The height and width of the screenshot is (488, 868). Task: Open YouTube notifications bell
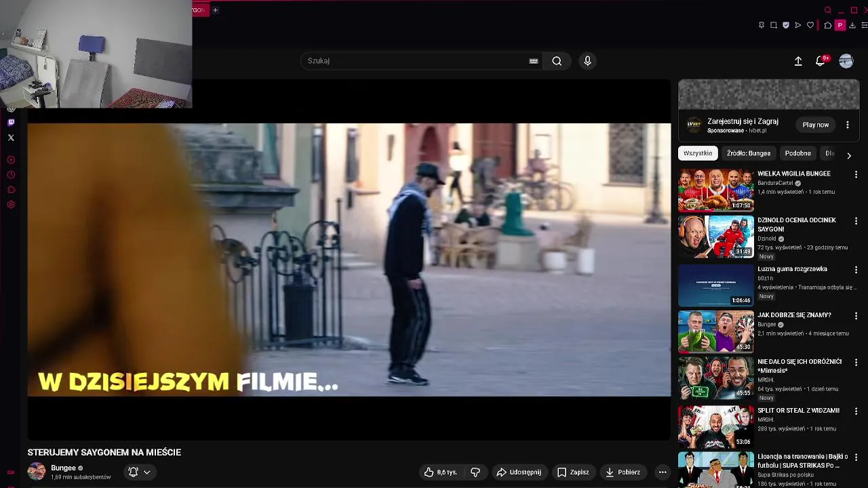(821, 61)
